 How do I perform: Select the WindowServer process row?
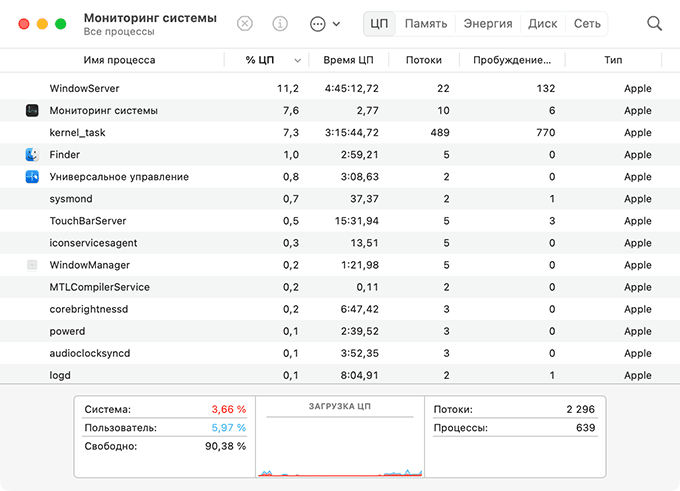[340, 88]
